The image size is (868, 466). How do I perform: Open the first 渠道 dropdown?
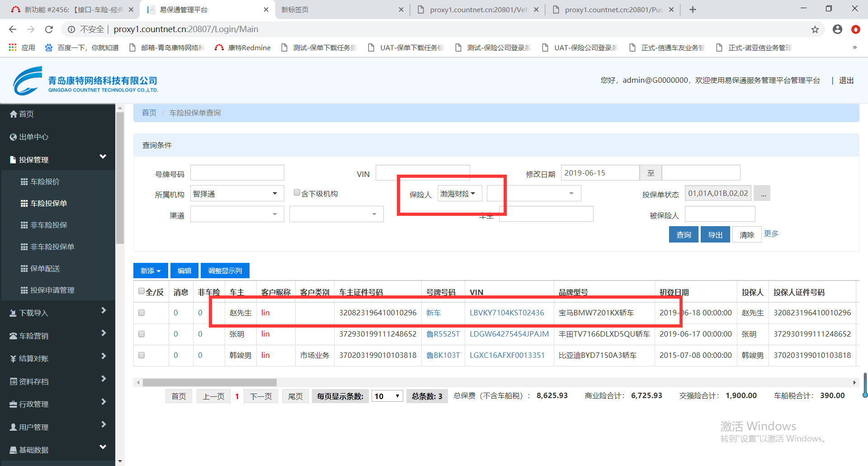237,214
